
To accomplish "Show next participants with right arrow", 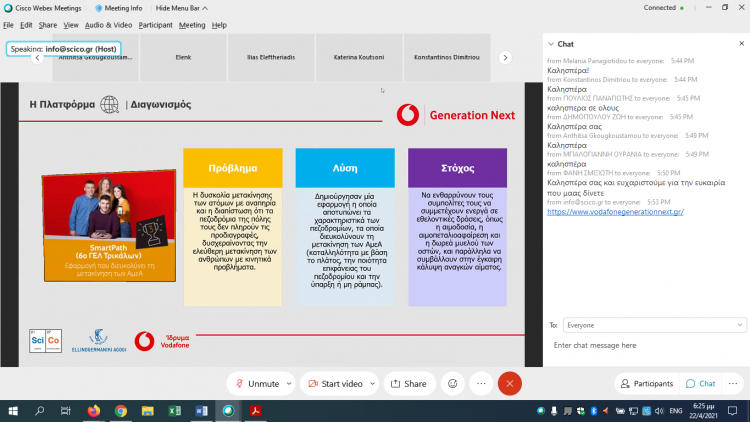I will 505,57.
